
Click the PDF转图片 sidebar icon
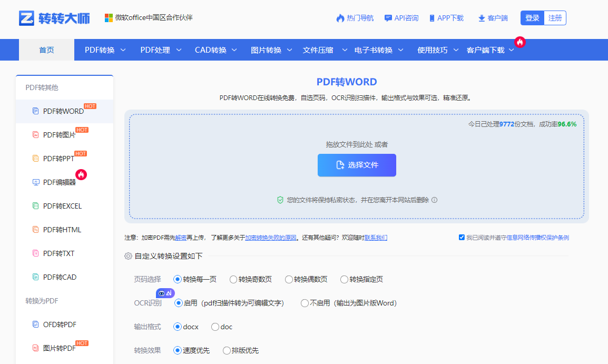point(36,135)
